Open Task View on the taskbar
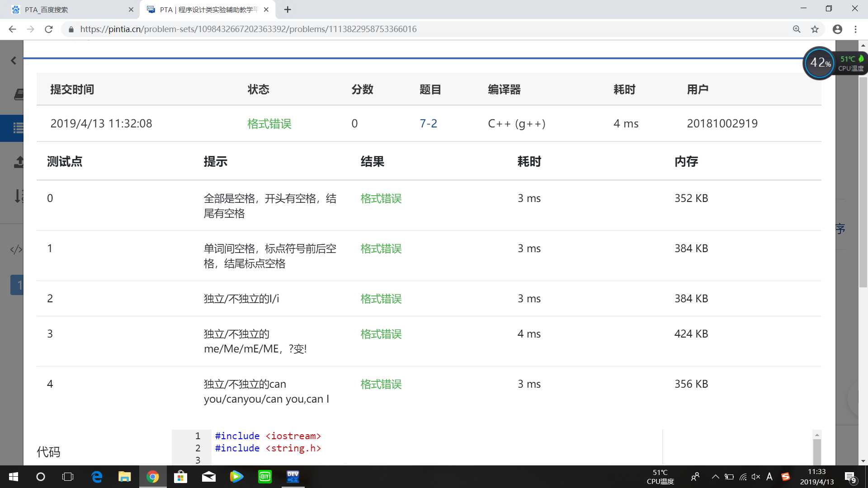868x488 pixels. 68,477
